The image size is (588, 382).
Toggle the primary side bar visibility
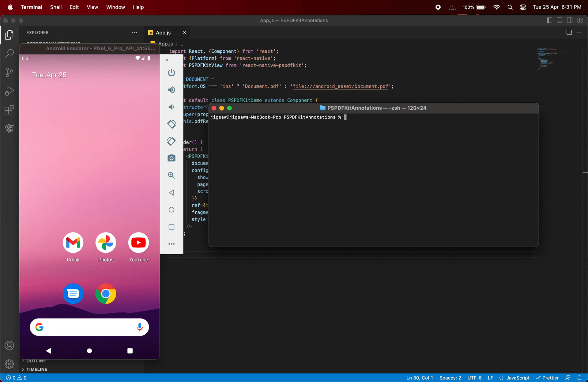coord(549,20)
